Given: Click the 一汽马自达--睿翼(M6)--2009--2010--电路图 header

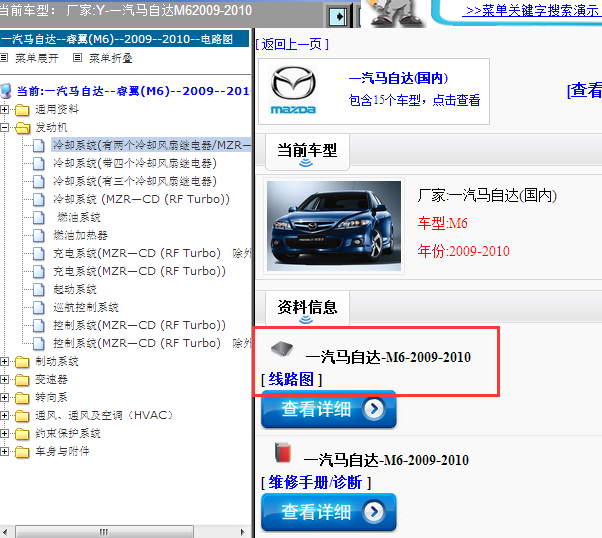Looking at the screenshot, I should coord(124,39).
